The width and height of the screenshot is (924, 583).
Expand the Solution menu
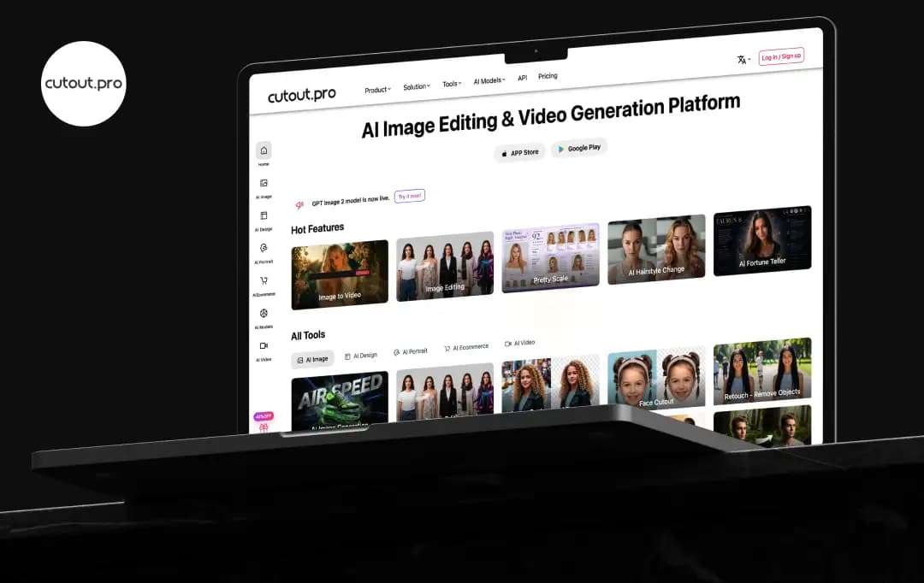pyautogui.click(x=416, y=86)
